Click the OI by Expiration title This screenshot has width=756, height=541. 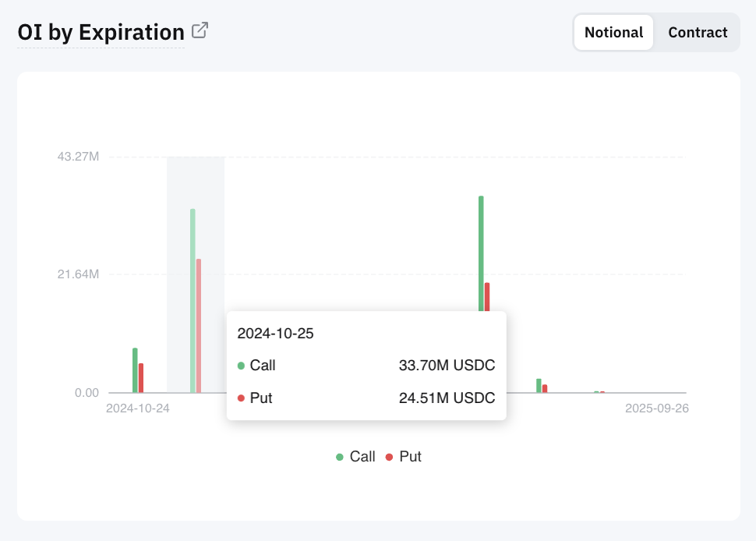click(x=101, y=32)
